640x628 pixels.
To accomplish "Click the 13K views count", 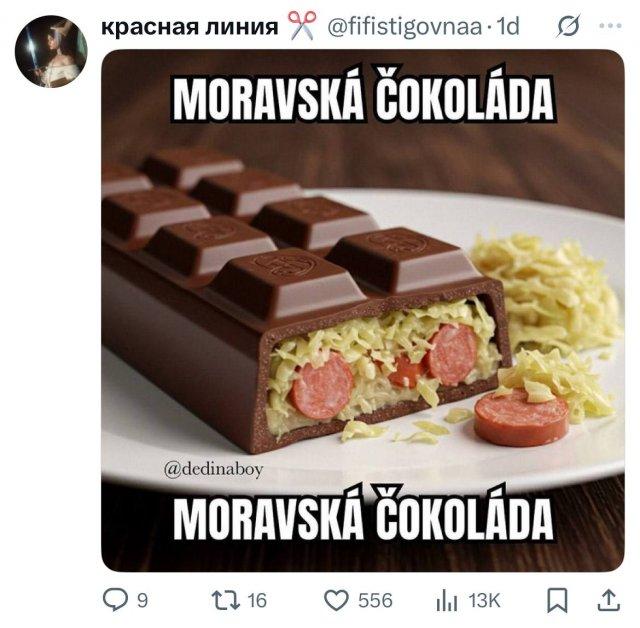I will 484,601.
